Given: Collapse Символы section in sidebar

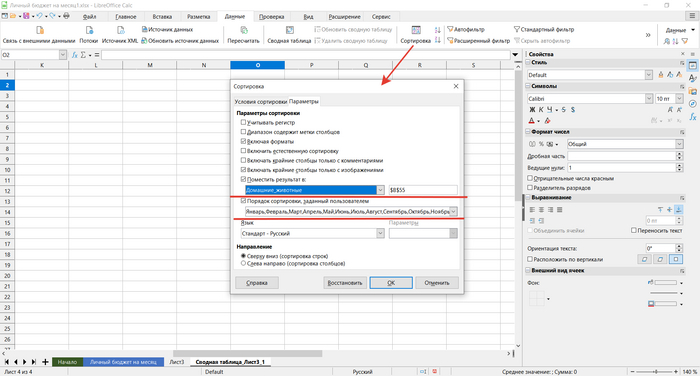Looking at the screenshot, I should tap(528, 86).
